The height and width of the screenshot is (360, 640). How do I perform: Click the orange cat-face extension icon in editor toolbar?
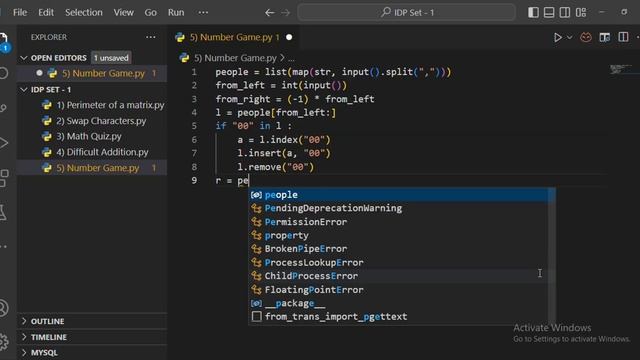click(x=586, y=38)
